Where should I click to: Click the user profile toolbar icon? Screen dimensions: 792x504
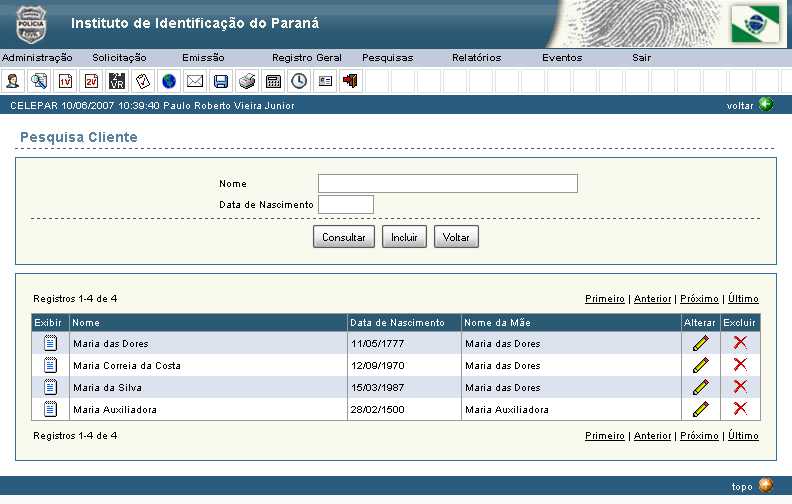click(13, 81)
